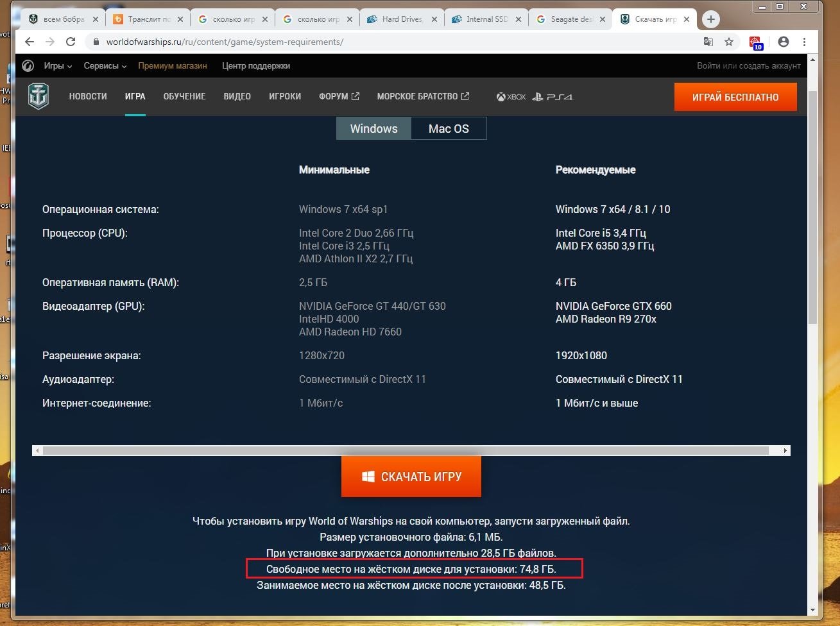Bookmark page with the star icon

click(729, 42)
